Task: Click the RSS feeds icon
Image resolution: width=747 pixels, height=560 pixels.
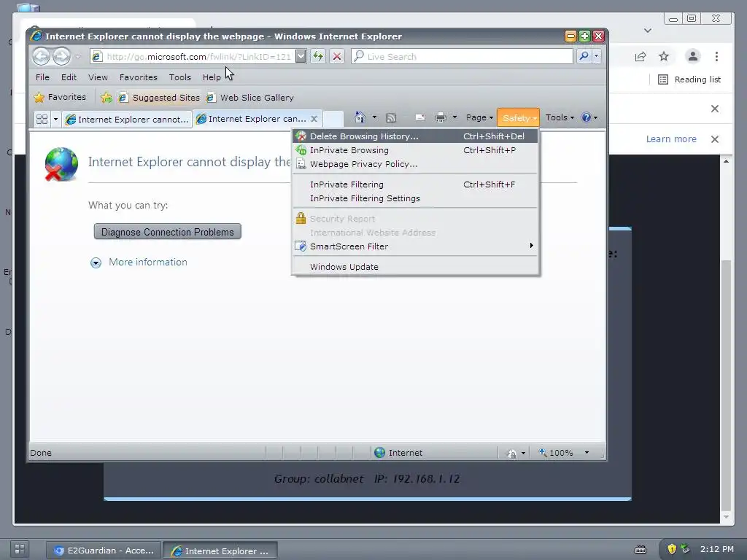Action: (x=391, y=117)
